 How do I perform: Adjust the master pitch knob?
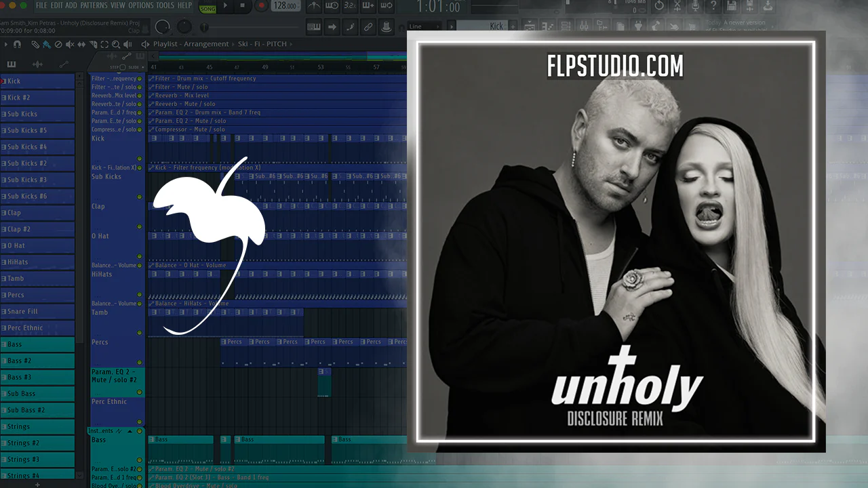click(x=184, y=27)
